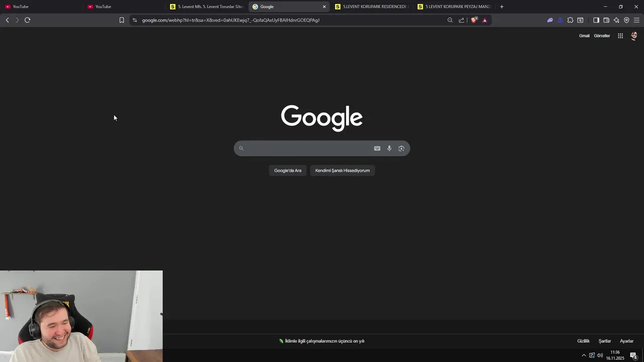Select the active Google tab
644x362 pixels.
point(289,7)
